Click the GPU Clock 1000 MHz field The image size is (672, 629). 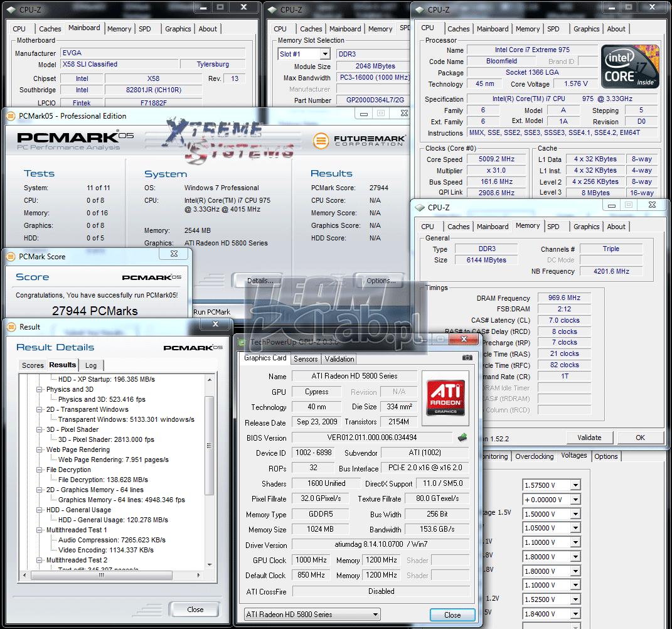click(x=311, y=560)
